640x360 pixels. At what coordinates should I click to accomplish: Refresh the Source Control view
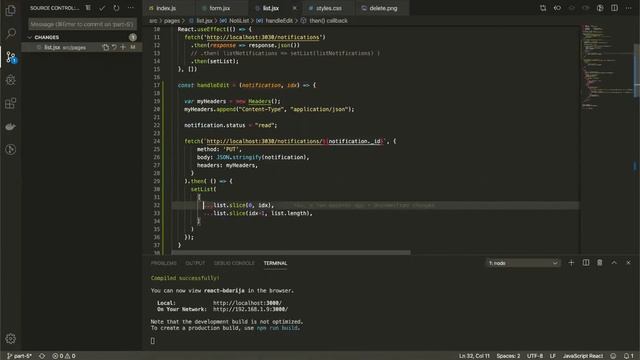click(x=116, y=8)
